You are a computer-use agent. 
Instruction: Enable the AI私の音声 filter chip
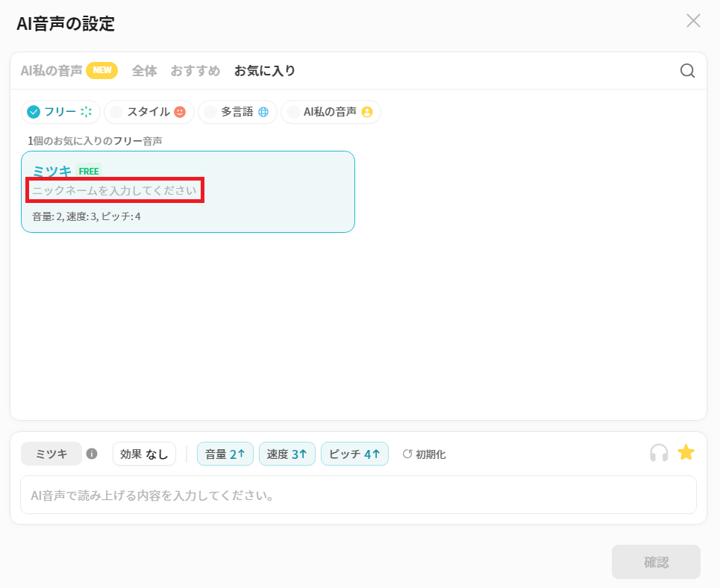coord(331,112)
